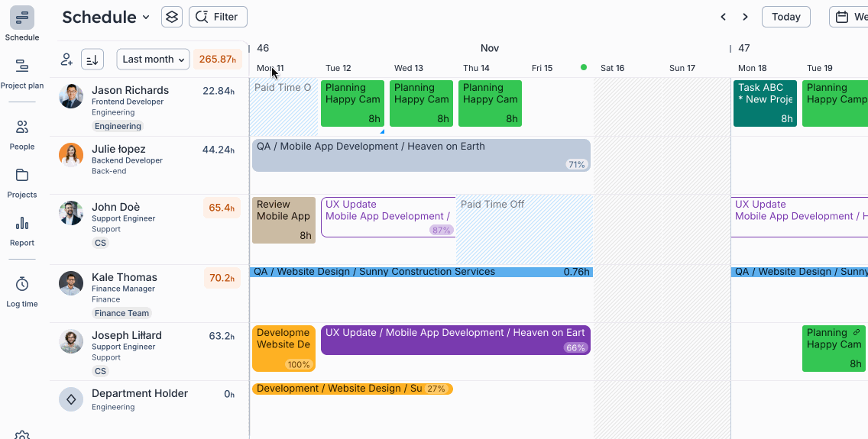The height and width of the screenshot is (439, 868).
Task: Toggle the sort order button
Action: 92,60
